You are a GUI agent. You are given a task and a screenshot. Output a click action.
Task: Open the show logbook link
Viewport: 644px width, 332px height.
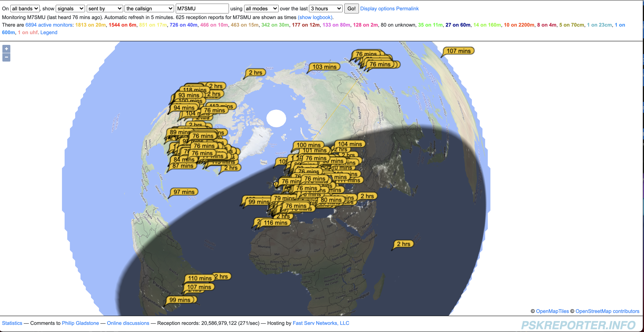pos(315,17)
